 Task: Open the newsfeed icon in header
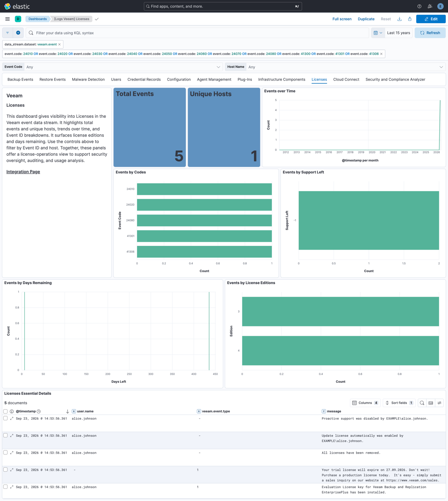(x=430, y=6)
